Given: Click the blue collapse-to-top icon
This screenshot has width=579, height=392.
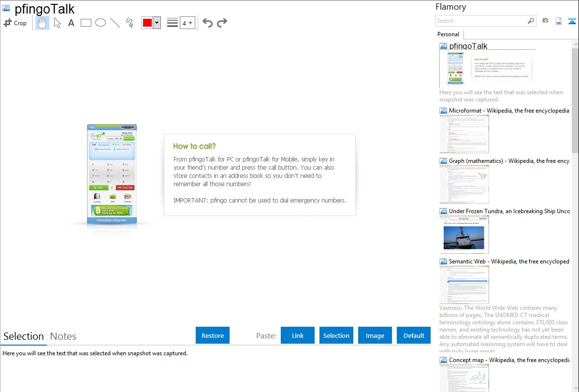Looking at the screenshot, I should pyautogui.click(x=572, y=21).
